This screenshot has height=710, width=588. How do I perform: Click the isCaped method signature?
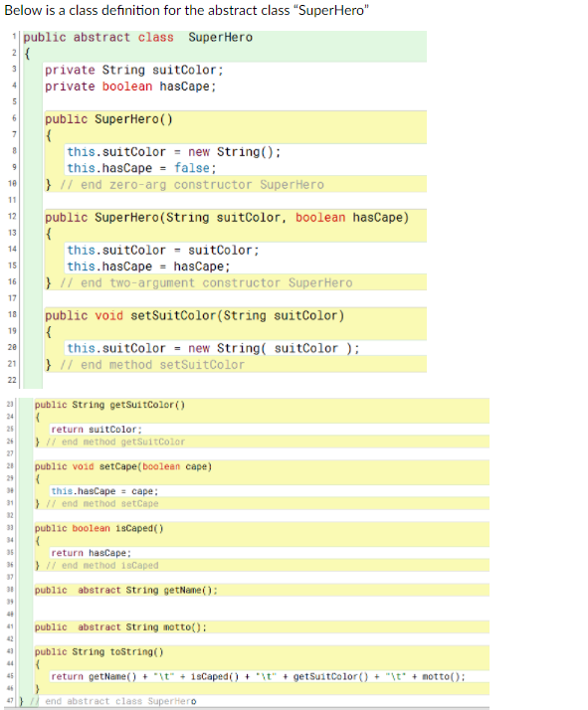click(98, 528)
